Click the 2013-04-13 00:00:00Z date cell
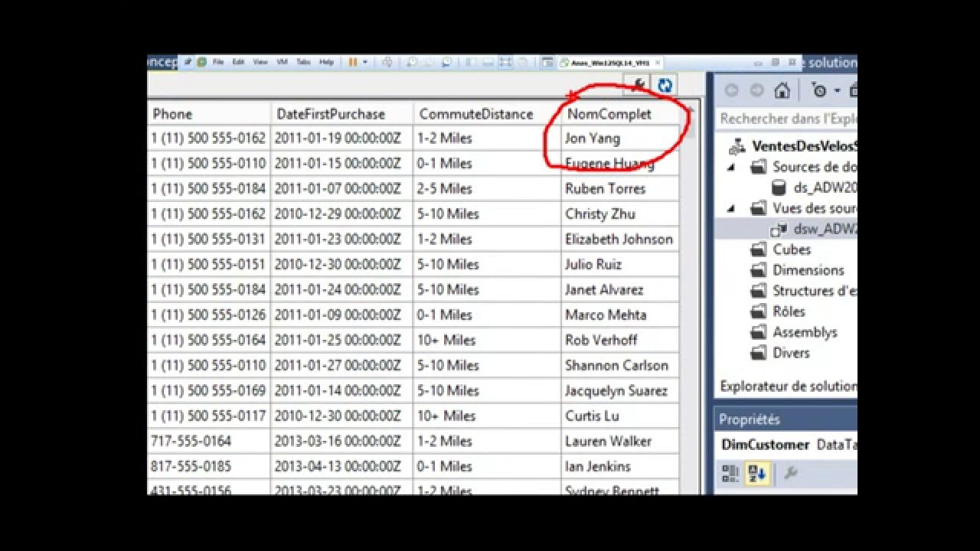The width and height of the screenshot is (980, 551). click(x=341, y=466)
